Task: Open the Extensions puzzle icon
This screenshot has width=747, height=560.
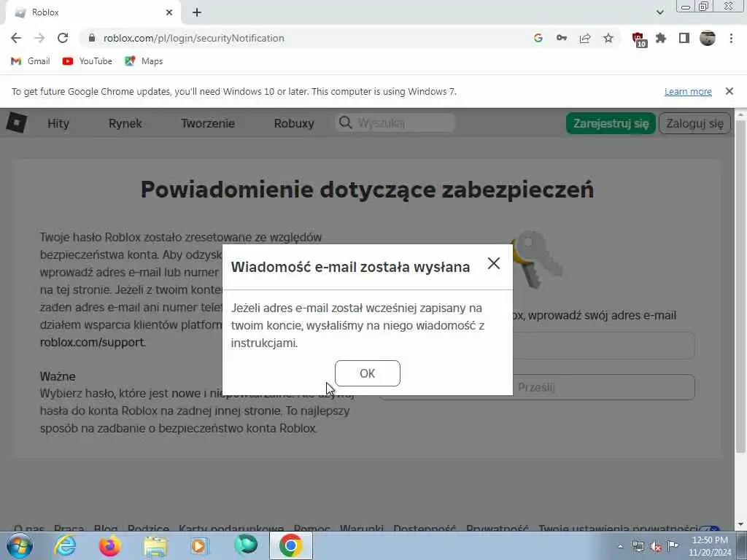Action: tap(661, 38)
